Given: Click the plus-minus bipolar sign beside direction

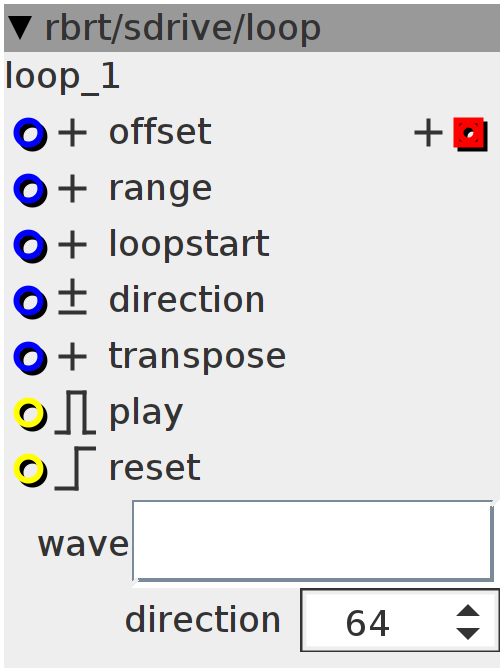Looking at the screenshot, I should pyautogui.click(x=72, y=297).
